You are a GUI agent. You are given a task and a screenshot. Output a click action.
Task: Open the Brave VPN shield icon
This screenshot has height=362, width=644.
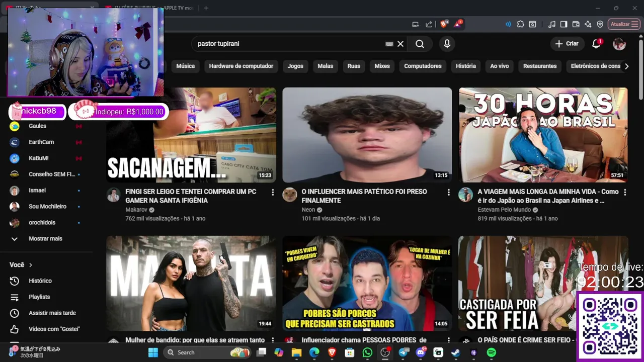tap(600, 24)
